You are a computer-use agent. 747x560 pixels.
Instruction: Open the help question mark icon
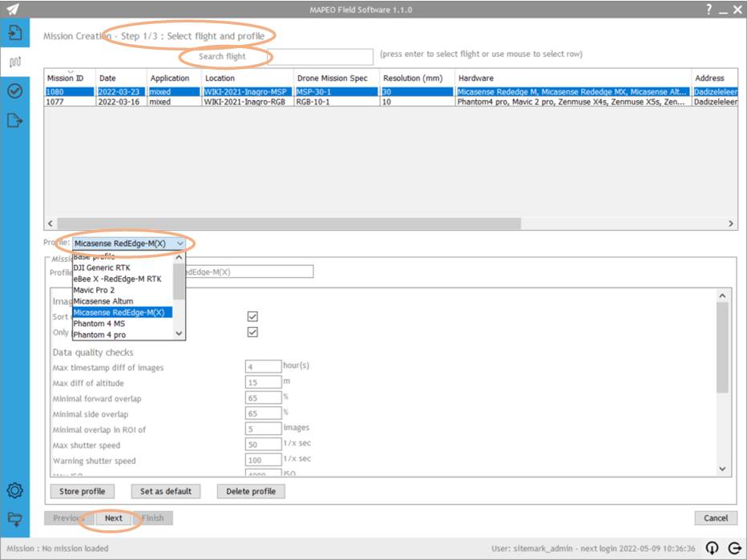(x=709, y=9)
